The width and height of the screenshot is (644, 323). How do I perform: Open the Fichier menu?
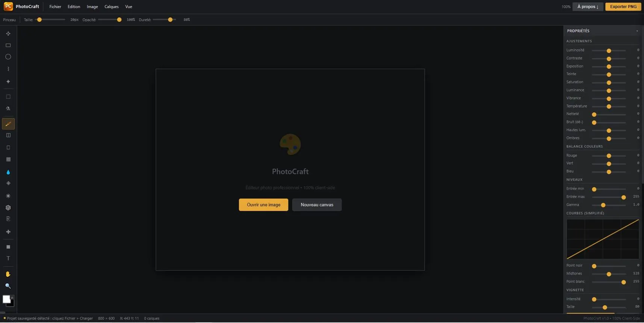click(55, 7)
